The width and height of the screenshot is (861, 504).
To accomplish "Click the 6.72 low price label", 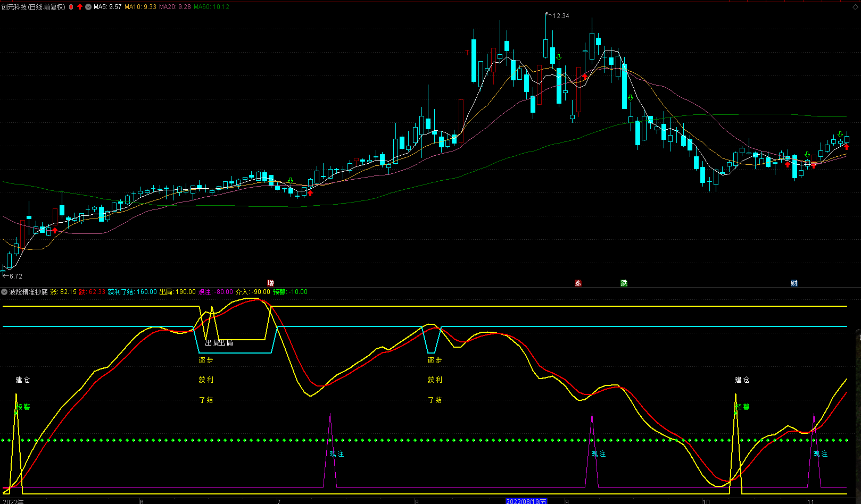I will (x=16, y=276).
